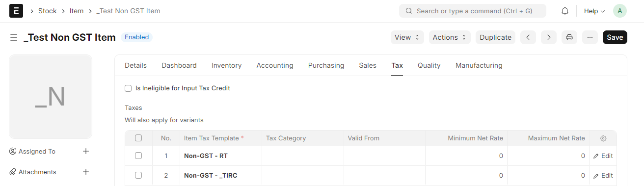The image size is (644, 186).
Task: Open Taxes table column settings gear
Action: click(x=603, y=138)
